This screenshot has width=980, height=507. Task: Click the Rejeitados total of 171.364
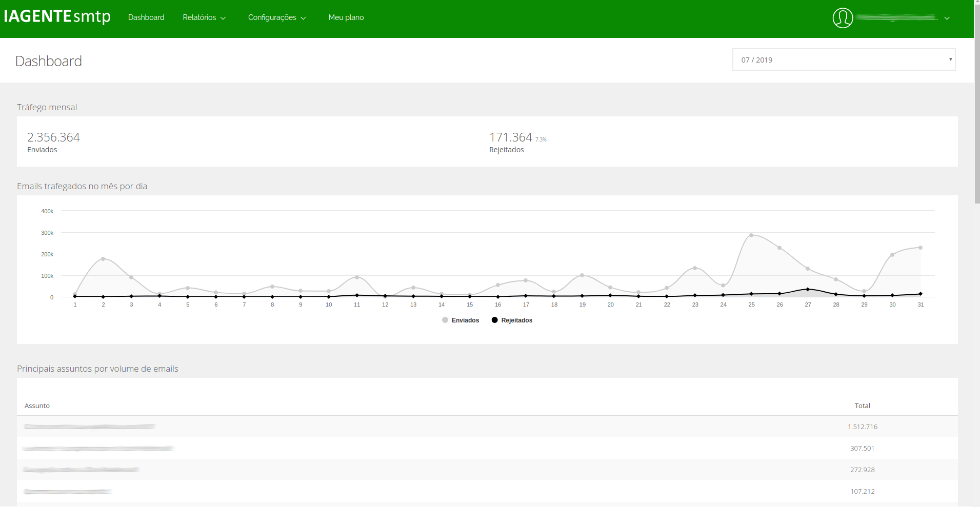click(x=511, y=137)
